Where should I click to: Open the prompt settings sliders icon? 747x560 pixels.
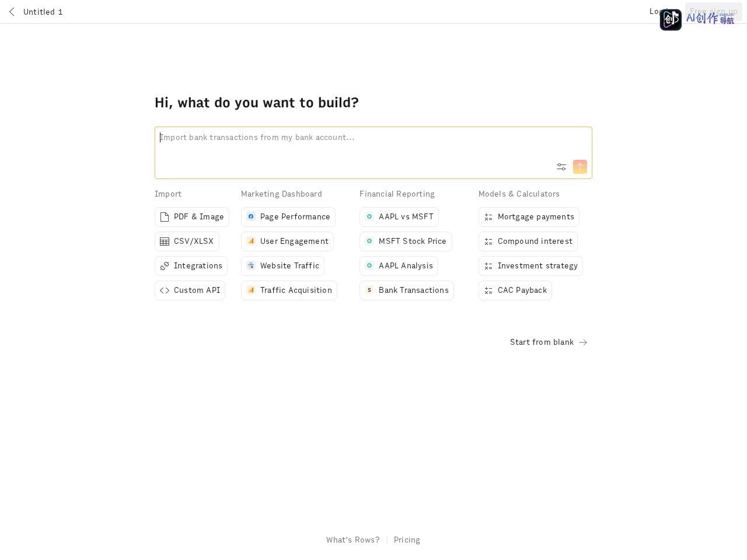561,167
